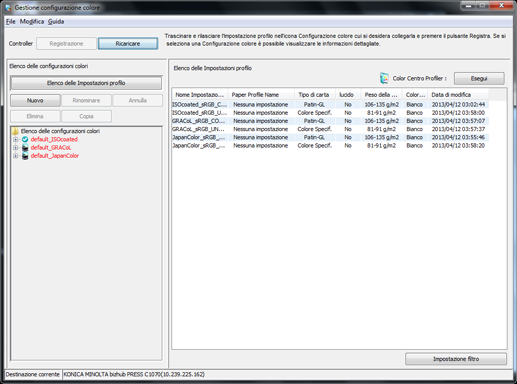Close the Gestione configurazione colore window
Image resolution: width=517 pixels, height=384 pixels.
pos(502,5)
